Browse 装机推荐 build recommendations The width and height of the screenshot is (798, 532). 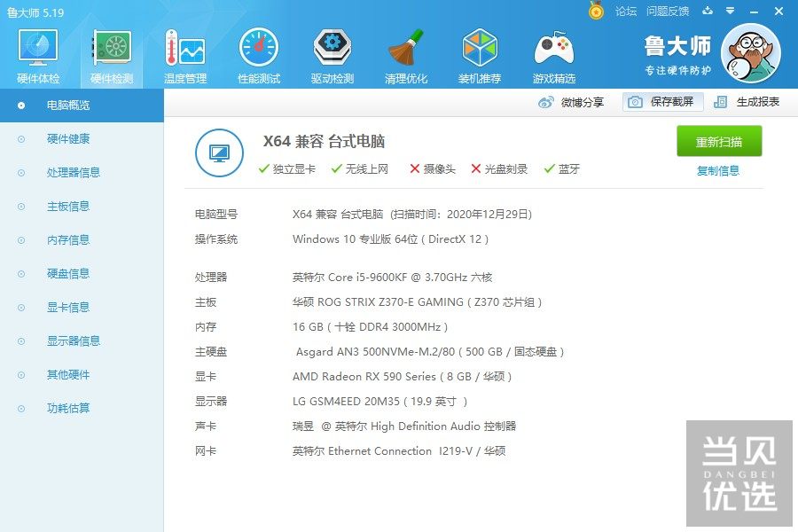coord(479,53)
